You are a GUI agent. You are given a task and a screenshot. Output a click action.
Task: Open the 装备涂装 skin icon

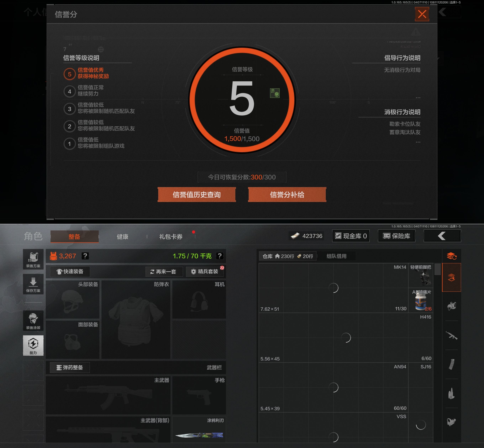click(x=33, y=321)
